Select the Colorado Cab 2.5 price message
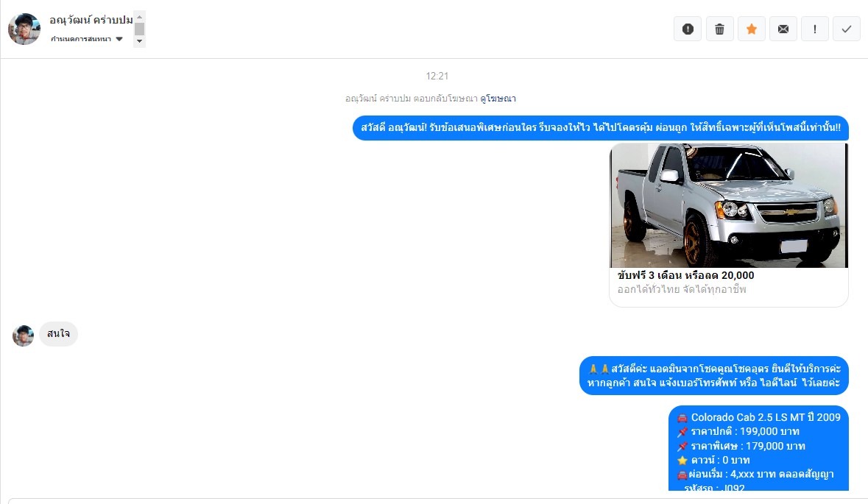 point(758,448)
